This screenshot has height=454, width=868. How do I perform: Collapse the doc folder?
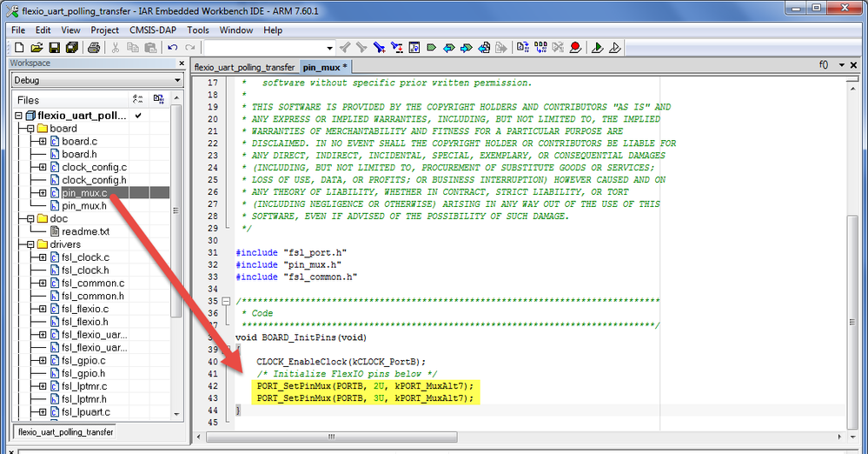tap(30, 219)
